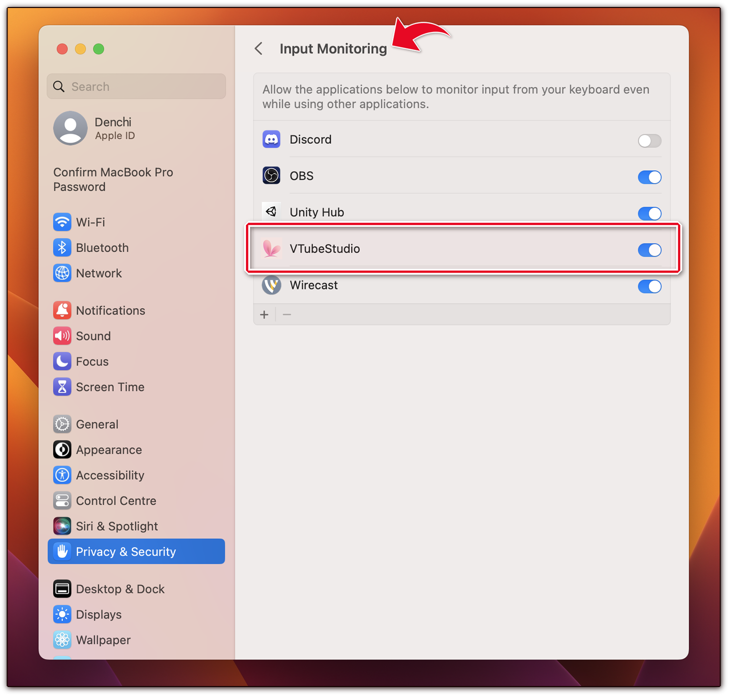The width and height of the screenshot is (731, 700).
Task: Open Desktop & Dock label
Action: (x=120, y=589)
